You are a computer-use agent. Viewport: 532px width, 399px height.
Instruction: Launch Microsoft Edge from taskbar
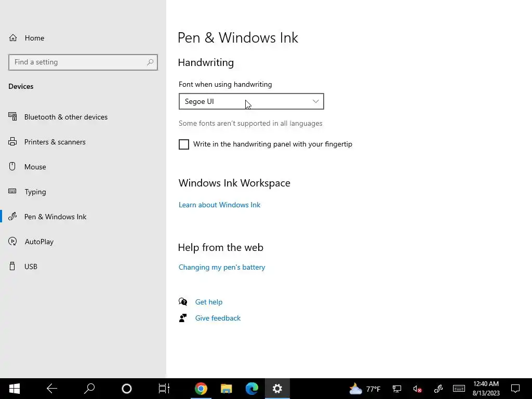tap(252, 389)
